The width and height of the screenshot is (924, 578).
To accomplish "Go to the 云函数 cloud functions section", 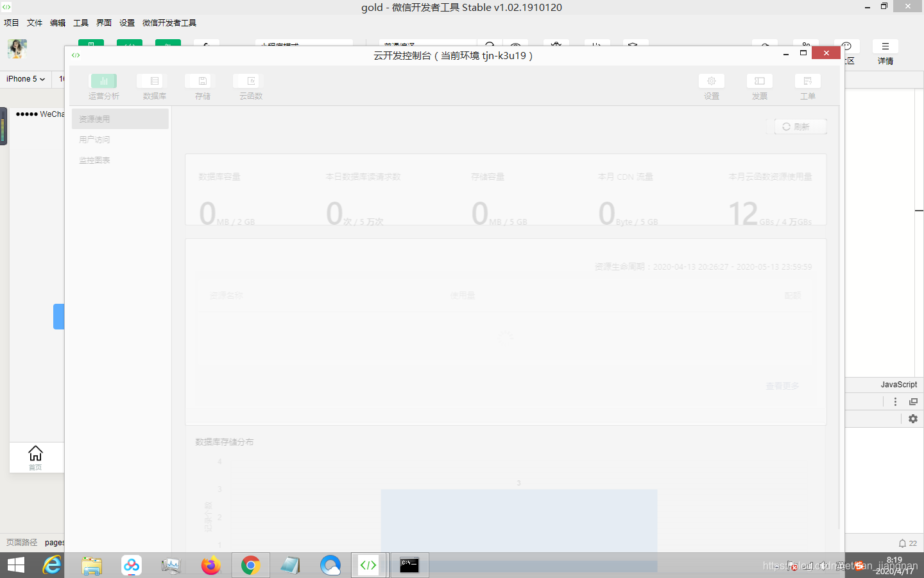I will (x=251, y=87).
